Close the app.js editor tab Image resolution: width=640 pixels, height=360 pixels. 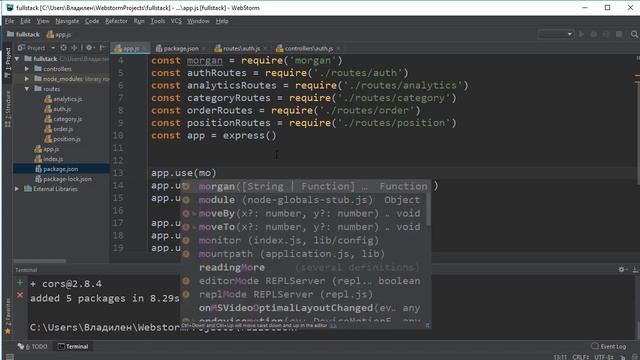tap(144, 49)
